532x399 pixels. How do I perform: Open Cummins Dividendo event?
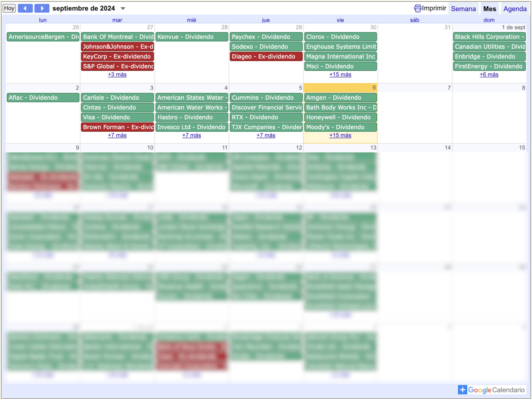(266, 98)
